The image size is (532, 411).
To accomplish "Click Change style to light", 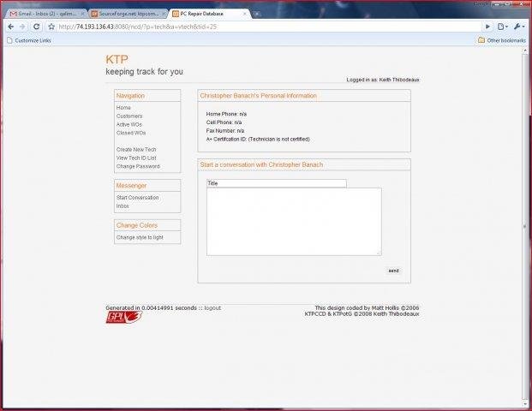I will click(140, 237).
